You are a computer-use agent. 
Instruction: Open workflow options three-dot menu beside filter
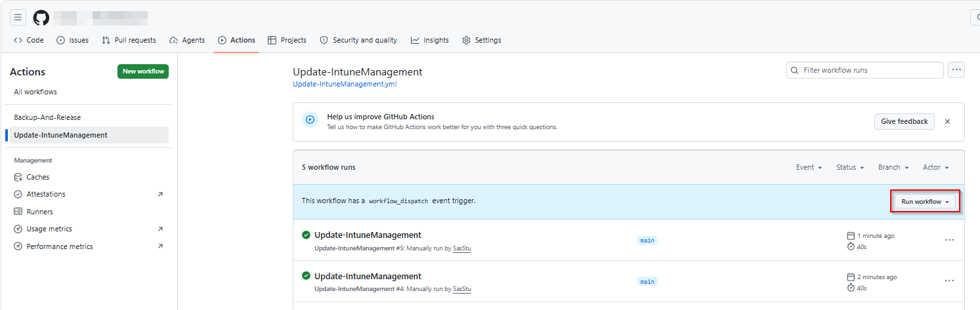click(x=956, y=70)
